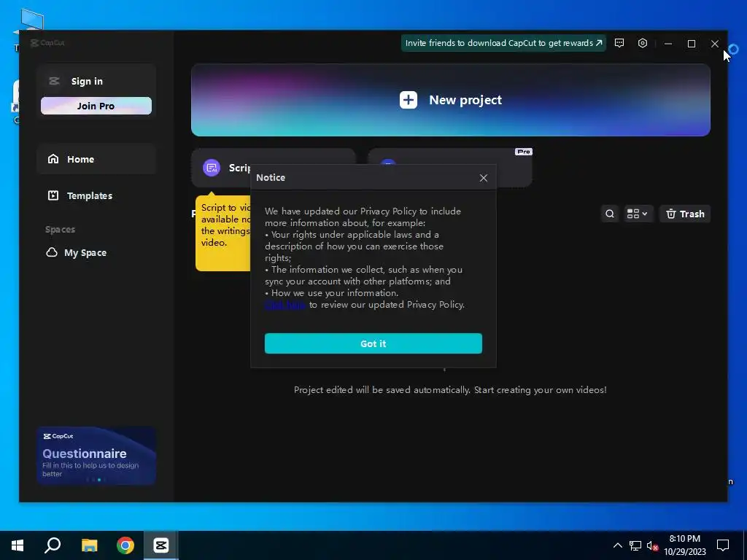This screenshot has height=560, width=747.
Task: Click the New project plus icon
Action: 409,100
